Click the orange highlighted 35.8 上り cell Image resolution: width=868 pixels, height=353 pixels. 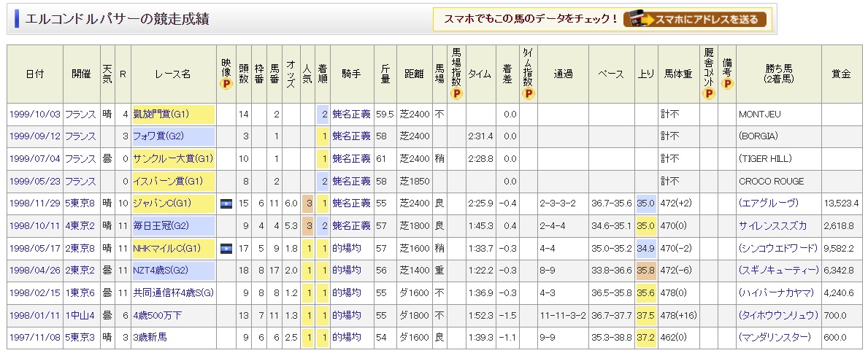pos(645,271)
